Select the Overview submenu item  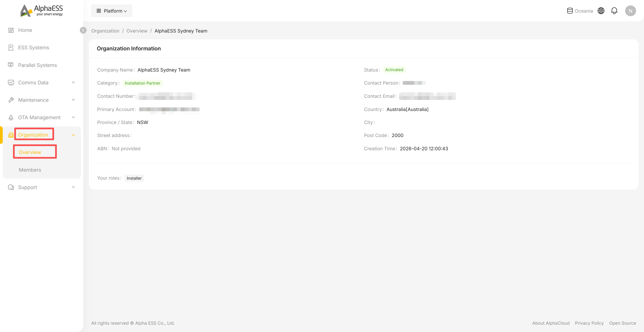pyautogui.click(x=30, y=152)
